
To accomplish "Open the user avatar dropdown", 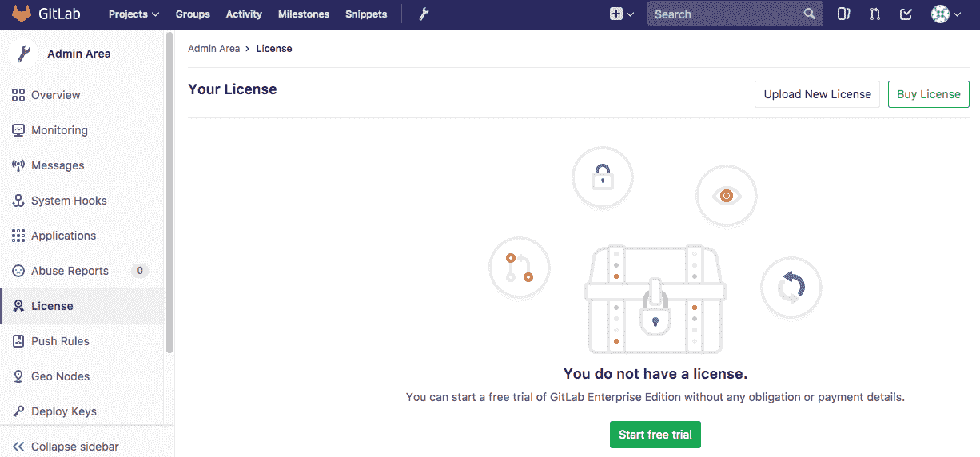I will coord(946,14).
